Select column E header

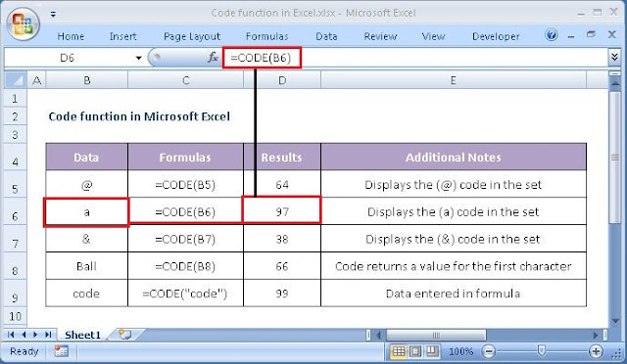(x=453, y=80)
